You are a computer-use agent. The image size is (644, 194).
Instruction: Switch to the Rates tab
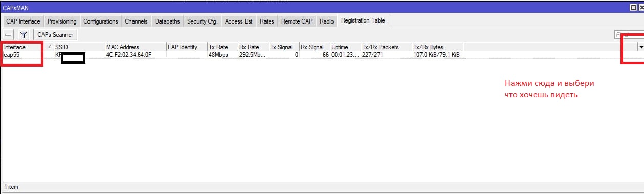tap(267, 21)
